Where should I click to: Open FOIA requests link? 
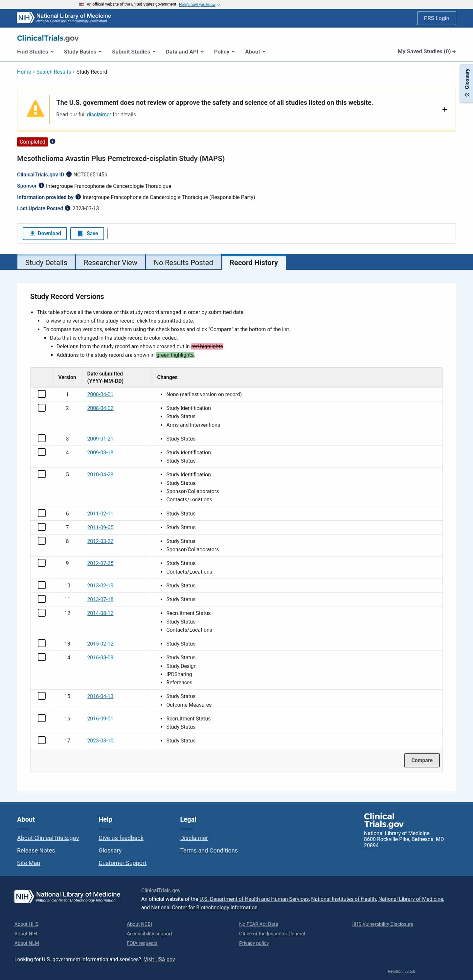coord(142,943)
